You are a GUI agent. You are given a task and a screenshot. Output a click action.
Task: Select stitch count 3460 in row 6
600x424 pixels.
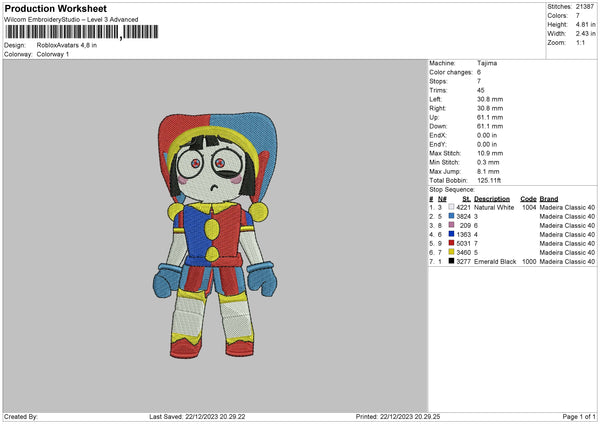pos(463,253)
